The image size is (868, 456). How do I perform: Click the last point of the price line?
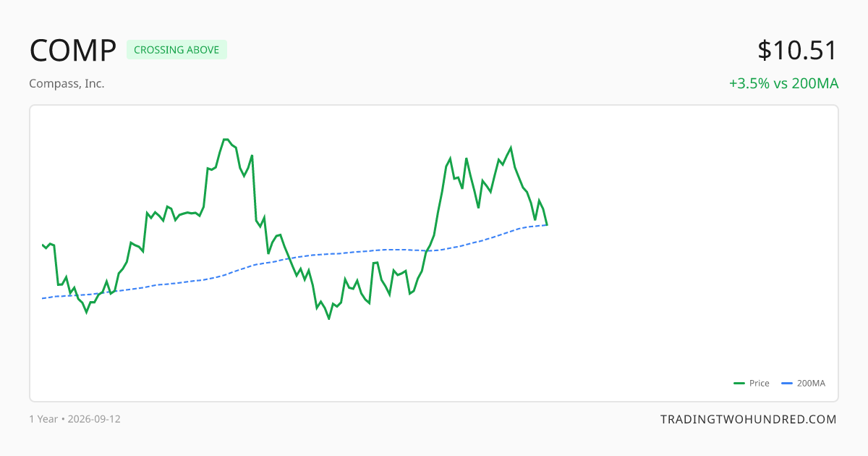click(x=547, y=224)
